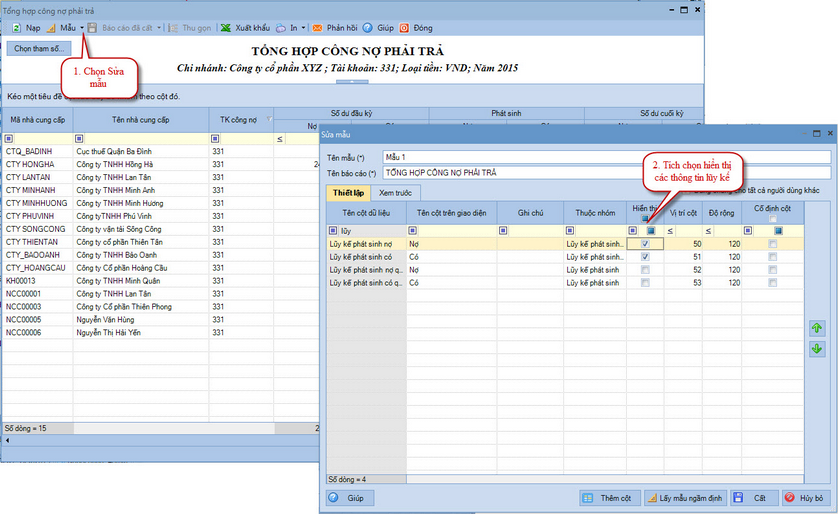Select Công ty TNHH Hồng Hà cell
Image resolution: width=838 pixels, height=514 pixels.
[x=141, y=164]
